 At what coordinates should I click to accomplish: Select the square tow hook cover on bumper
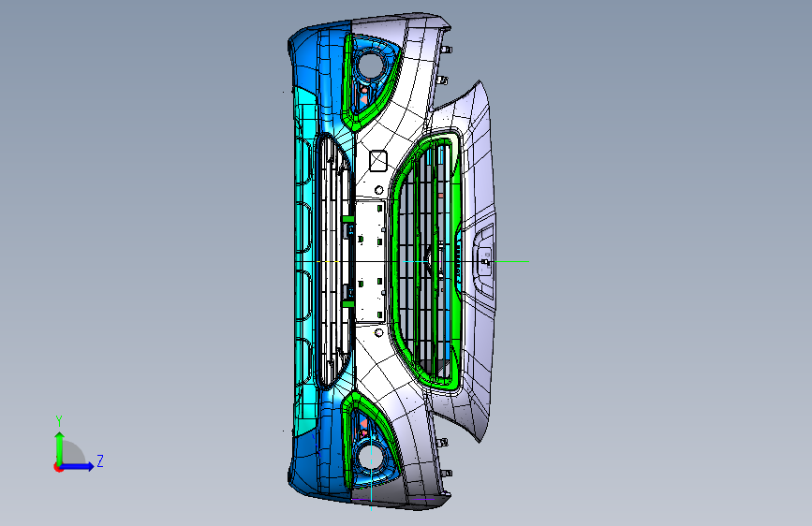378,160
